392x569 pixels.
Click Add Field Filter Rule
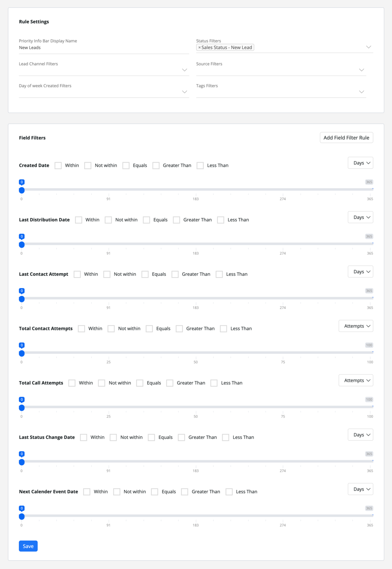[347, 138]
